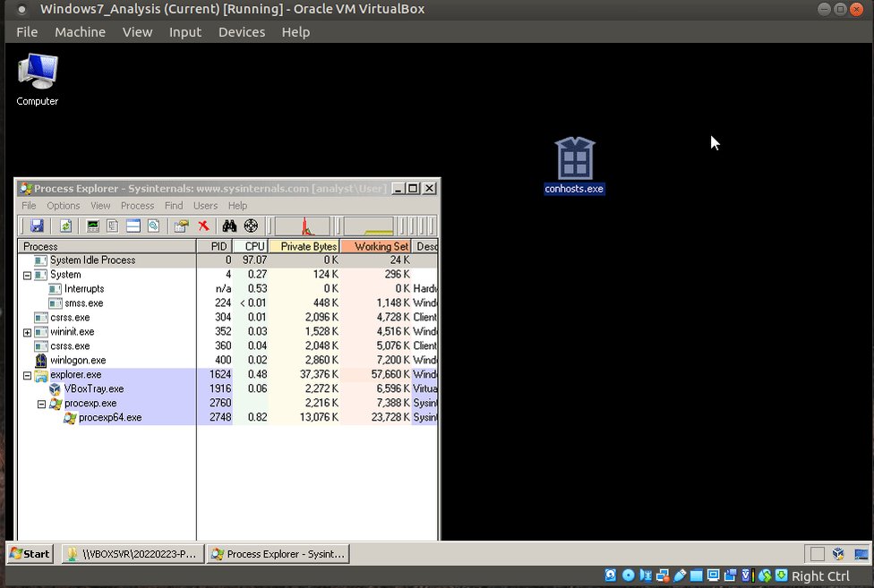Collapse the System process tree node

coord(27,275)
